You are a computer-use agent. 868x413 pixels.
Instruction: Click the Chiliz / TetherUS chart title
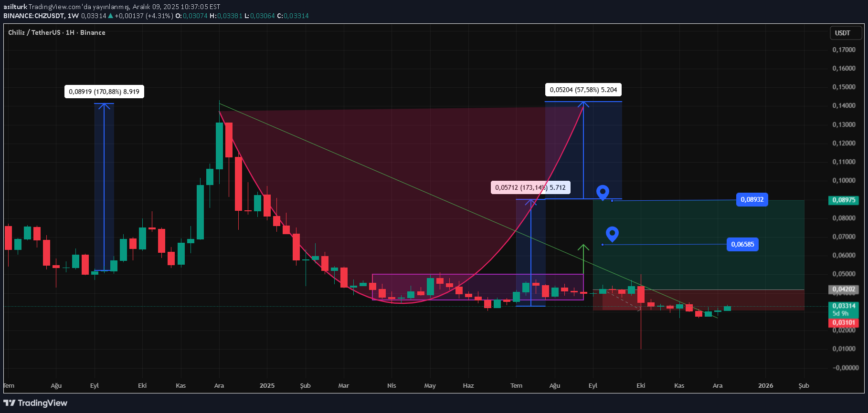[34, 32]
